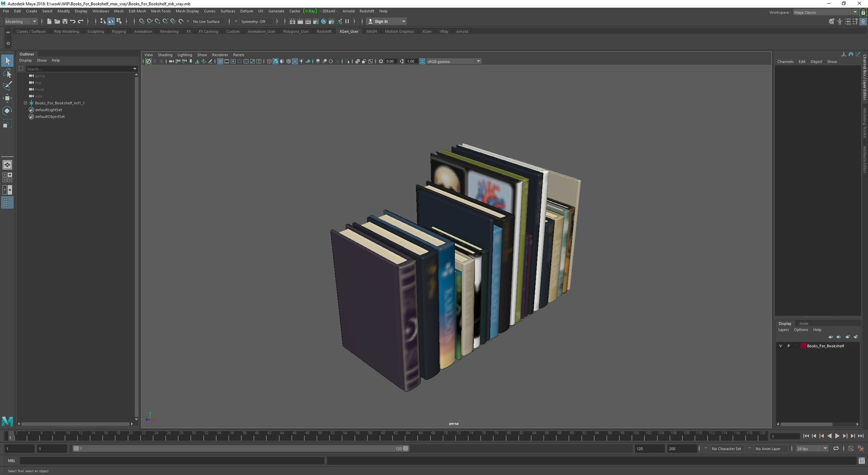Activate the Paint Selection tool
The height and width of the screenshot is (475, 868).
pos(7,85)
